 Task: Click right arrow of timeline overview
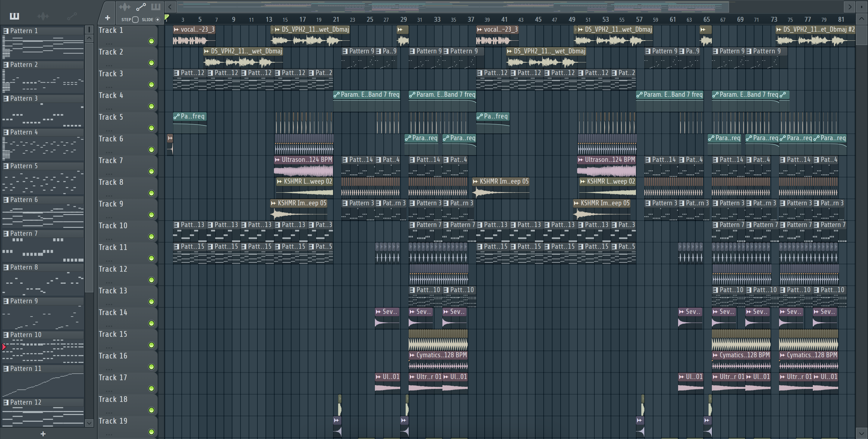850,7
